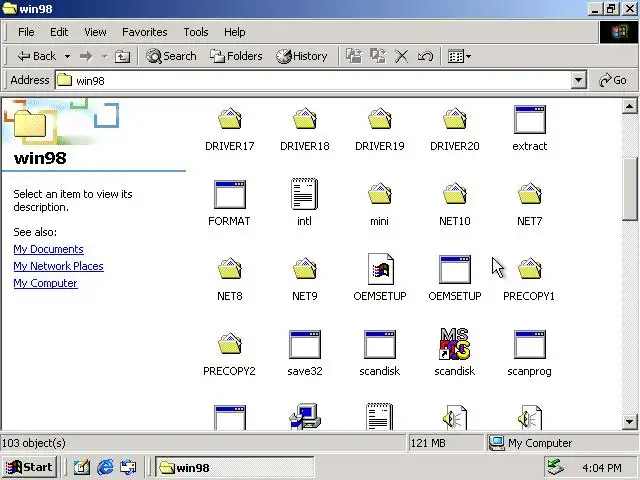This screenshot has height=480, width=640.
Task: Select the scandisk MS-DOS shortcut icon
Action: coord(454,344)
